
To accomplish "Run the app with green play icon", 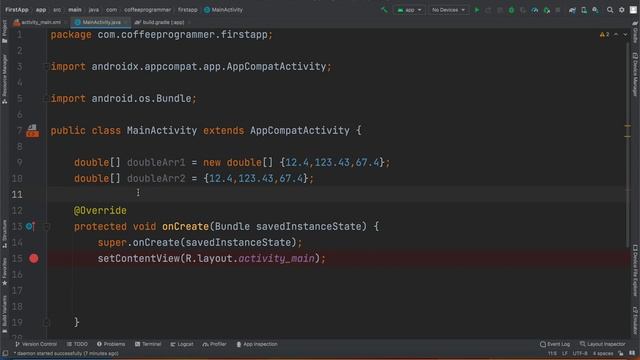I will click(476, 10).
